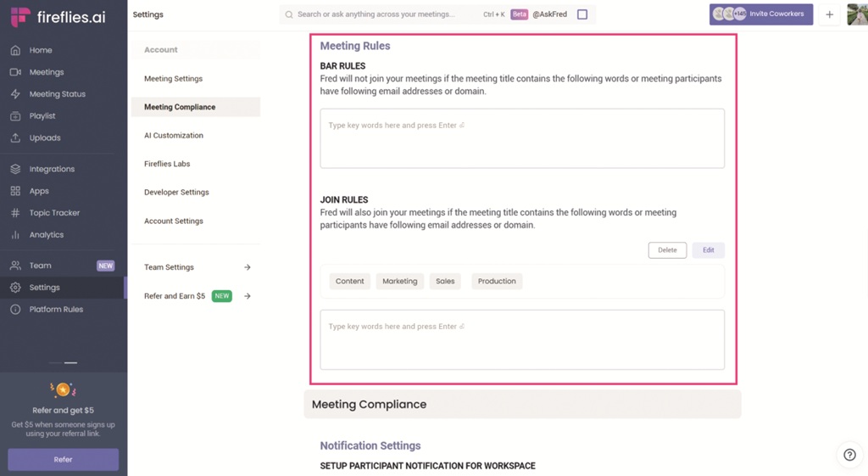868x476 pixels.
Task: Expand Team Settings arrow
Action: pos(248,267)
